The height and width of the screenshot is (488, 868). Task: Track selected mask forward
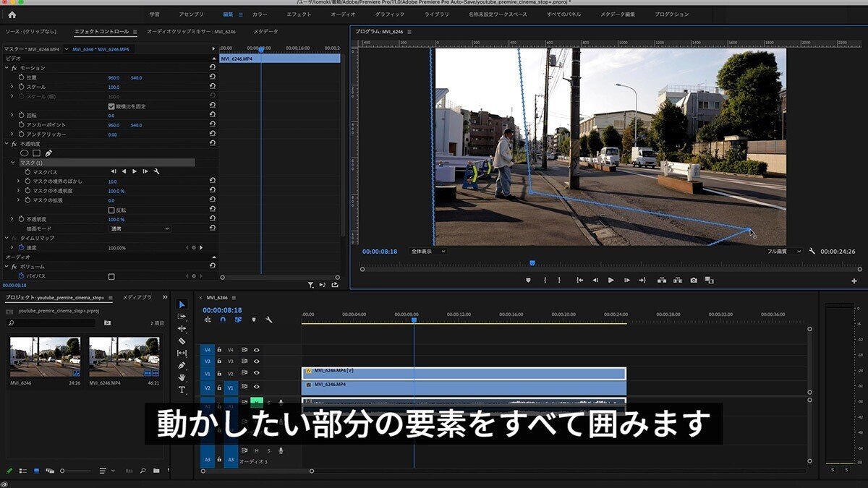tap(135, 171)
